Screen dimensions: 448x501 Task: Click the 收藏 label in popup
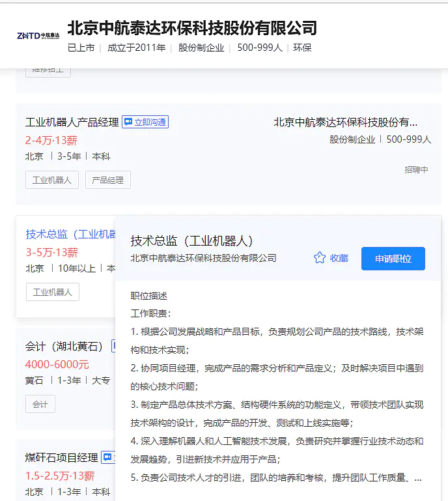(x=339, y=258)
